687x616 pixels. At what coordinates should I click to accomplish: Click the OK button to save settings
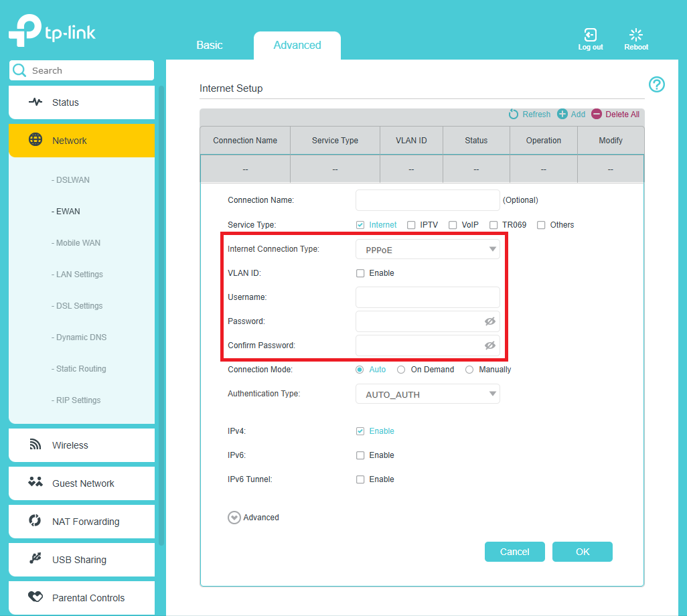tap(582, 551)
